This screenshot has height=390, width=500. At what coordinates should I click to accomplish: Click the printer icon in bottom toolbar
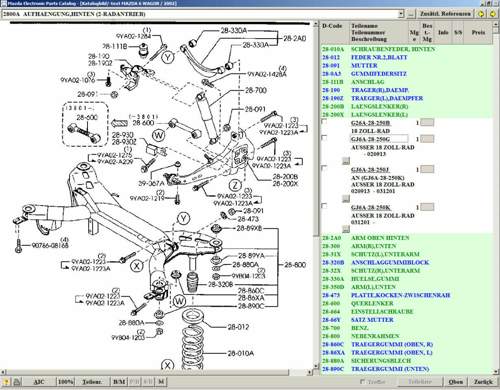pos(17,382)
